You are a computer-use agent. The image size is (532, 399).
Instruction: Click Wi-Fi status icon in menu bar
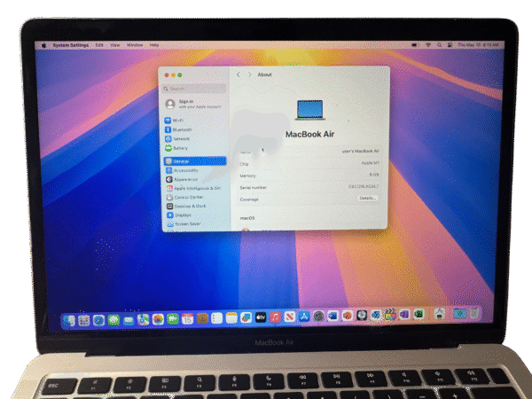click(428, 45)
